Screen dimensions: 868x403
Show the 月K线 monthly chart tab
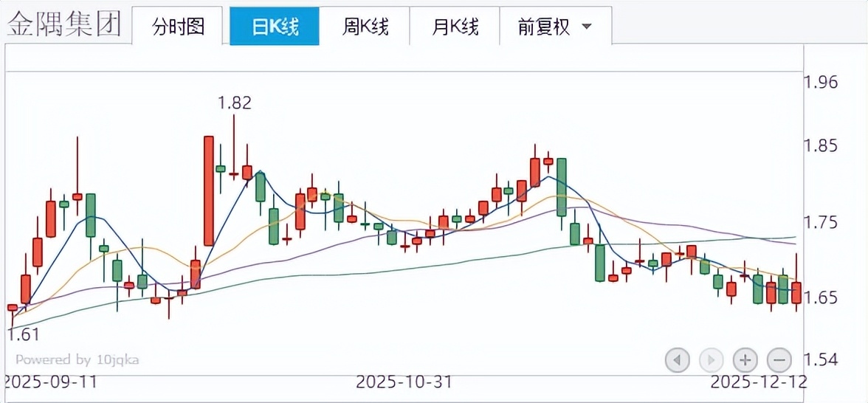click(x=455, y=27)
